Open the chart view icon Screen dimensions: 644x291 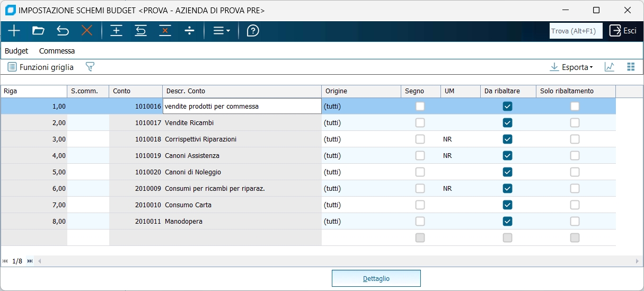point(610,67)
